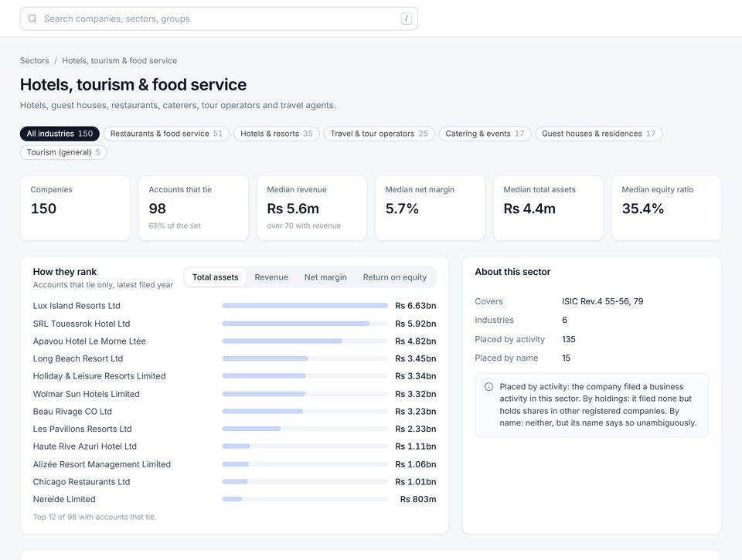Viewport: 742px width, 560px height.
Task: Click the slash shortcut key badge
Action: (x=406, y=19)
